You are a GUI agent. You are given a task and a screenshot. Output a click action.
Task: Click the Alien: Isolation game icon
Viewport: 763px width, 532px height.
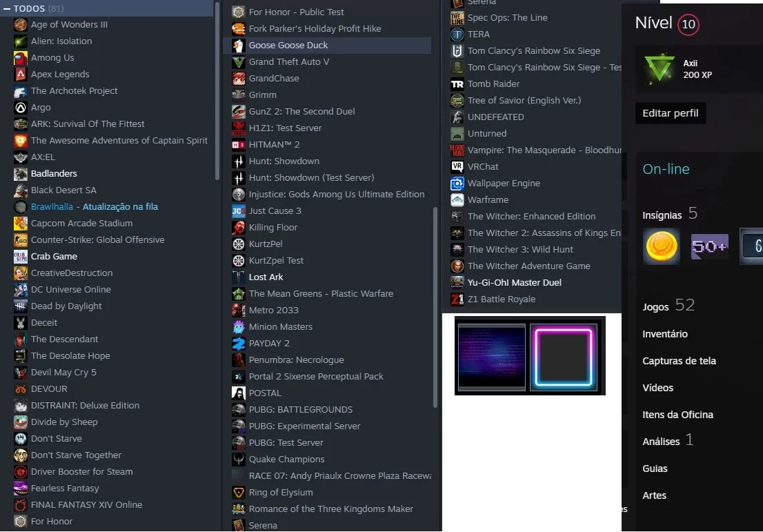click(21, 41)
